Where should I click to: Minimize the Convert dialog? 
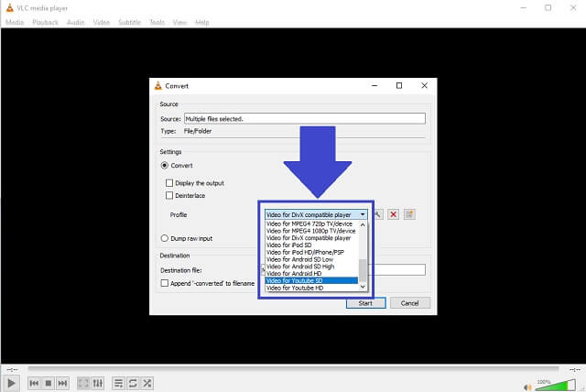click(374, 85)
